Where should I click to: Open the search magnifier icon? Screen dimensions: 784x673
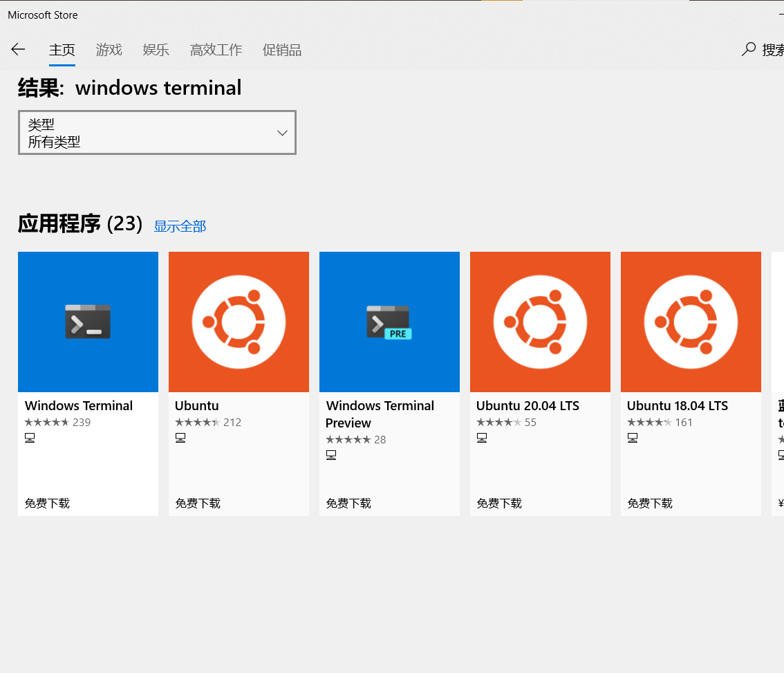pos(748,49)
